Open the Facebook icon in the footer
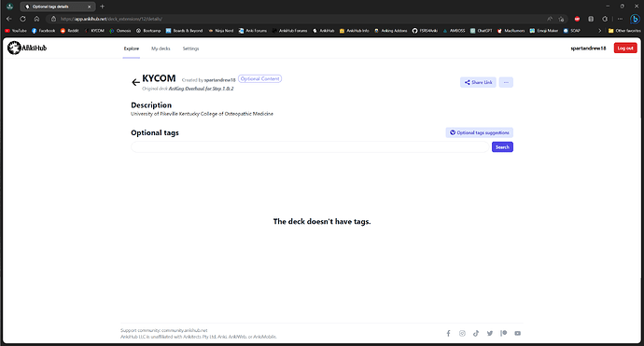 coord(449,333)
